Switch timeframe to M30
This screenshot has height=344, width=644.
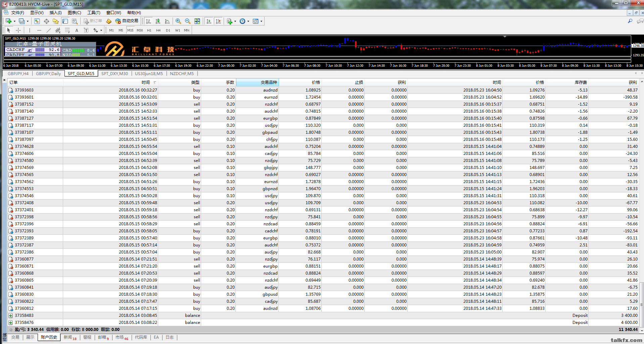140,30
